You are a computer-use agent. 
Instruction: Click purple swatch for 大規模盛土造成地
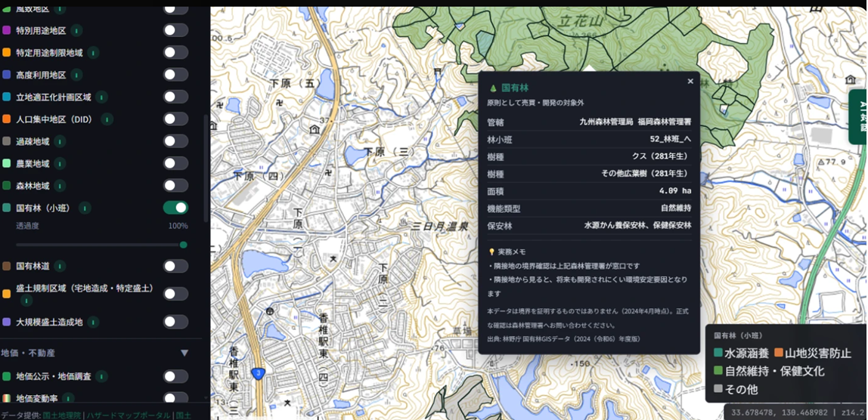[x=7, y=322]
